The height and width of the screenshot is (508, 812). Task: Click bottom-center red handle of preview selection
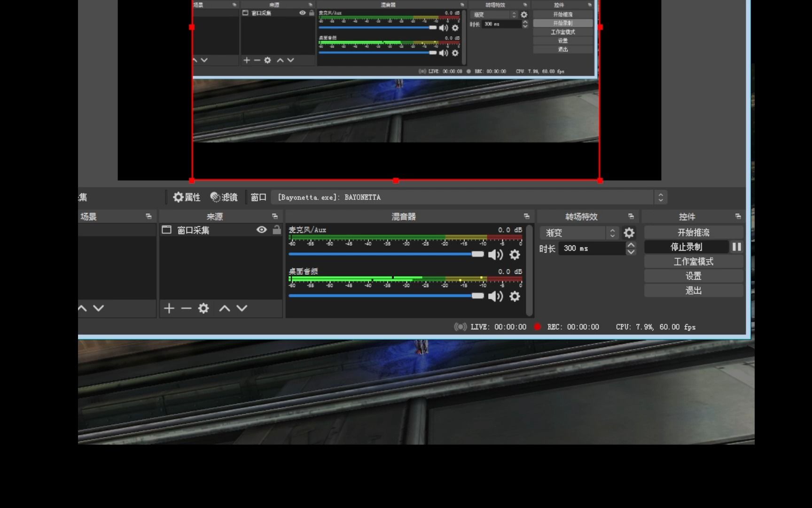click(x=396, y=181)
